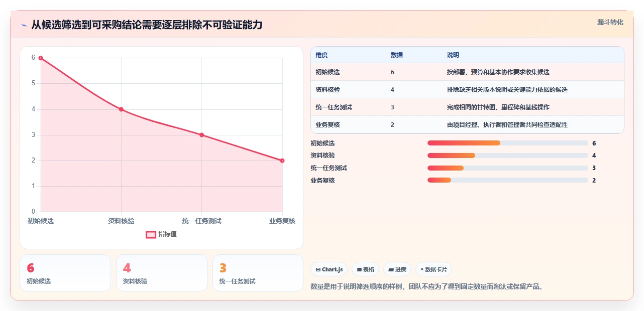Click the icon inside the Chart.js tag
644x311 pixels.
tap(318, 269)
